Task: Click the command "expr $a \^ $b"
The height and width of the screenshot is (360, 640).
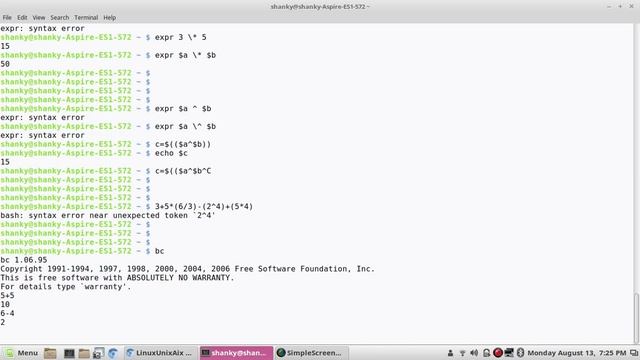Action: point(185,127)
